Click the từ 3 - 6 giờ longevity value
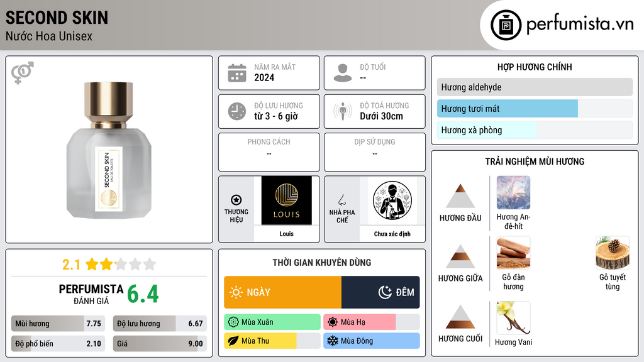The image size is (644, 362). pos(276,116)
